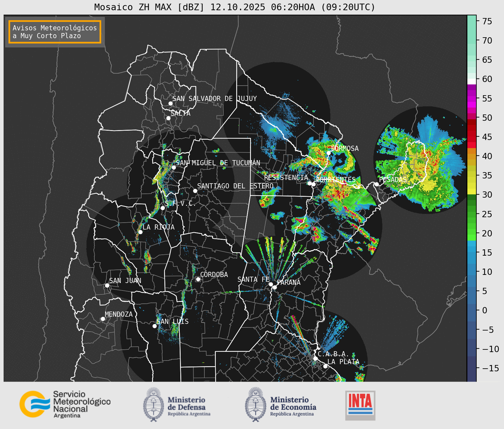The height and width of the screenshot is (429, 504).
Task: Click the MENDOZA city label text
Action: point(119,314)
